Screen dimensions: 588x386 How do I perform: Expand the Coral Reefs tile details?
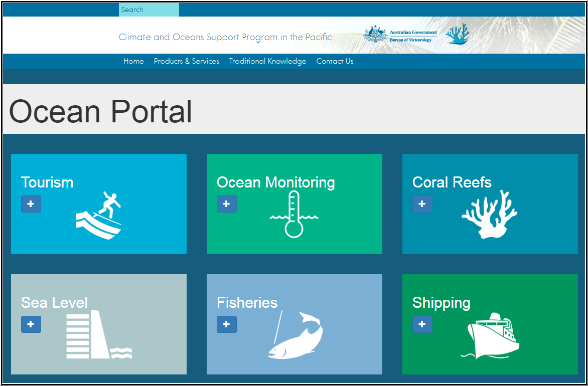tap(422, 204)
